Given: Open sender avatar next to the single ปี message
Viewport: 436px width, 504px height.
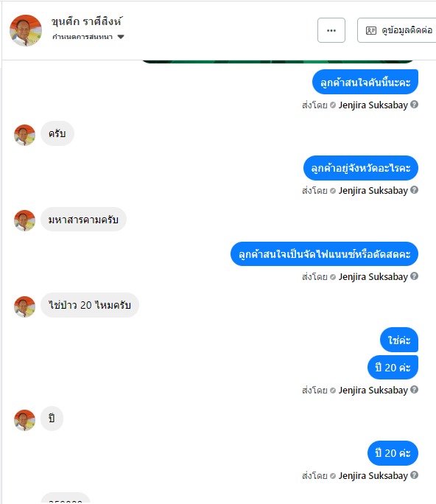Looking at the screenshot, I should [25, 420].
